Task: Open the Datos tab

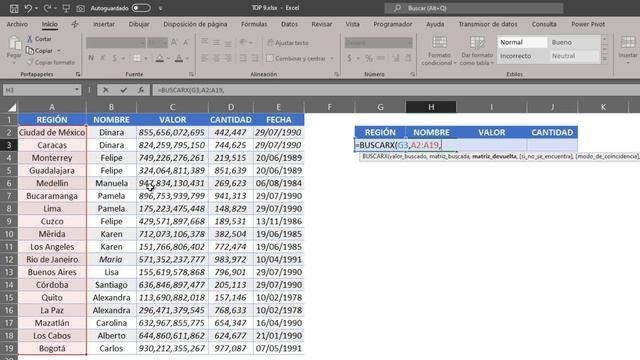Action: (289, 24)
